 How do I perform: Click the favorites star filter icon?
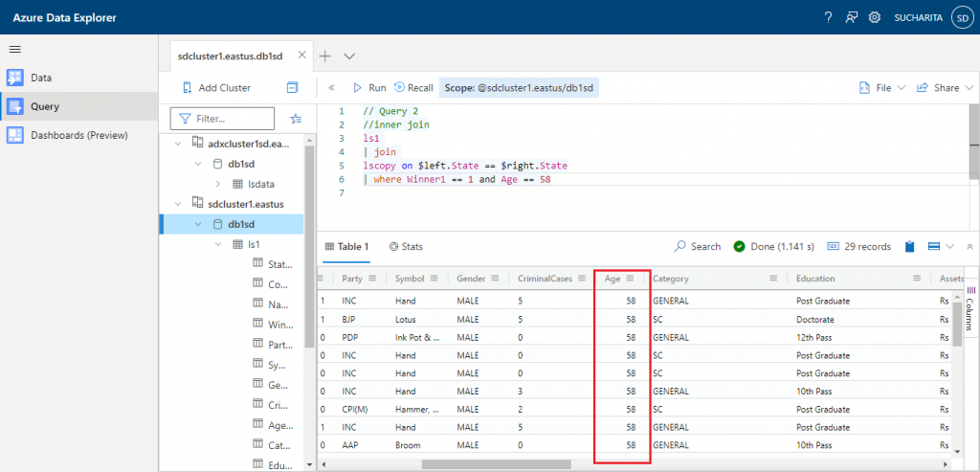pyautogui.click(x=296, y=119)
